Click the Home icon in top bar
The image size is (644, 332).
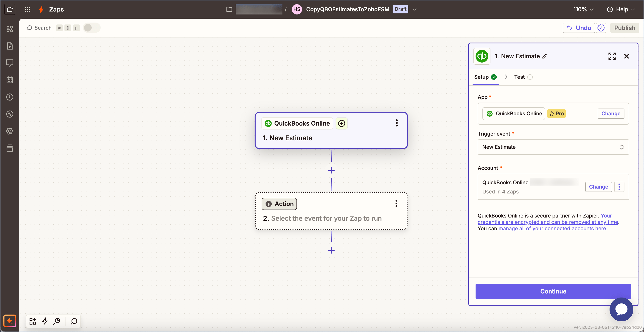pyautogui.click(x=10, y=9)
